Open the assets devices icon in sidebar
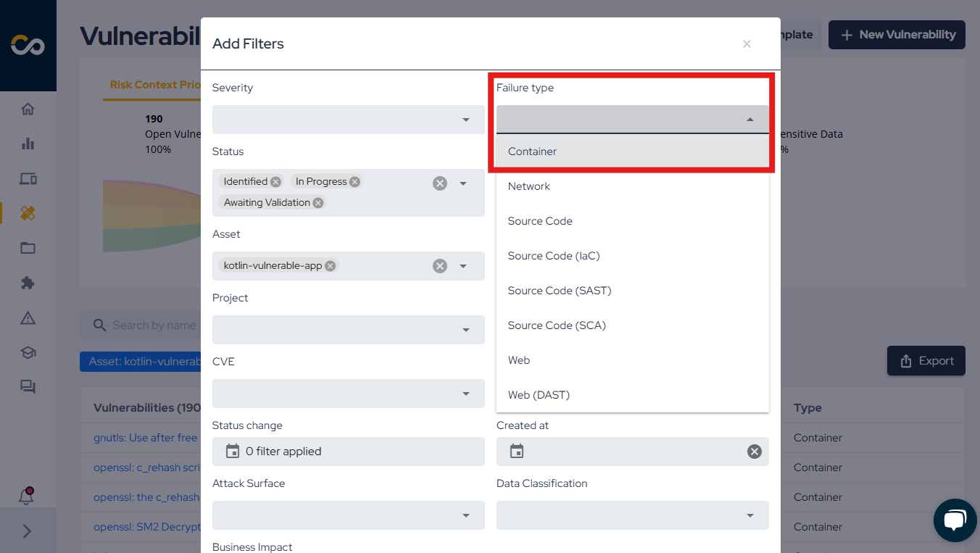 point(28,178)
